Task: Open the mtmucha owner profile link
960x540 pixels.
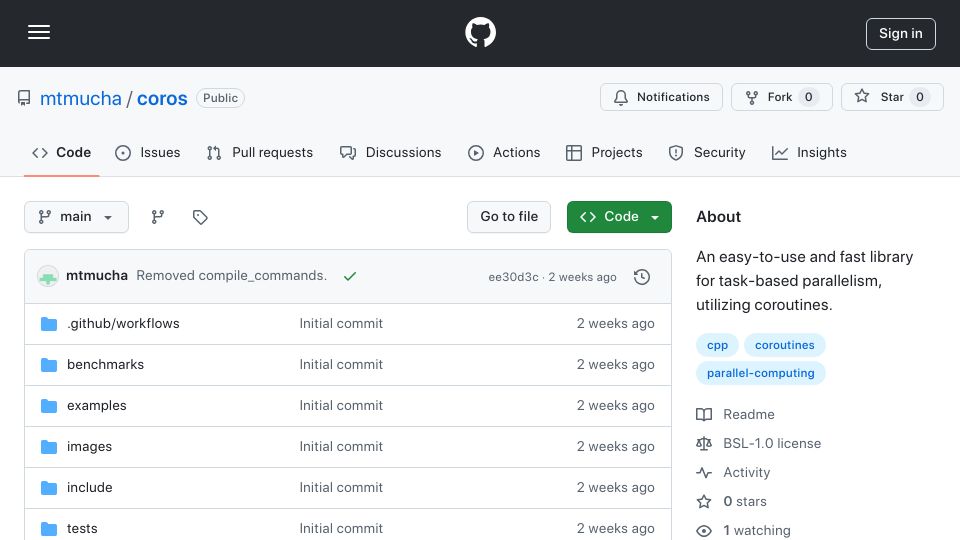Action: pyautogui.click(x=81, y=98)
